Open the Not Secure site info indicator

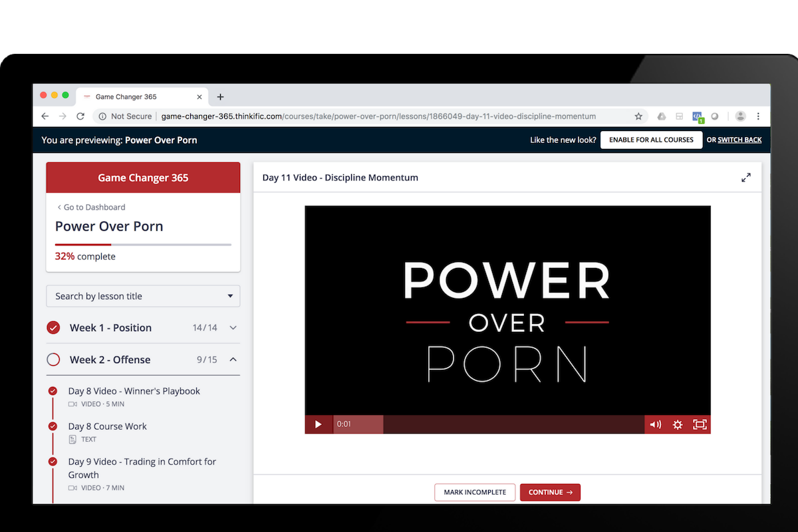[x=125, y=116]
